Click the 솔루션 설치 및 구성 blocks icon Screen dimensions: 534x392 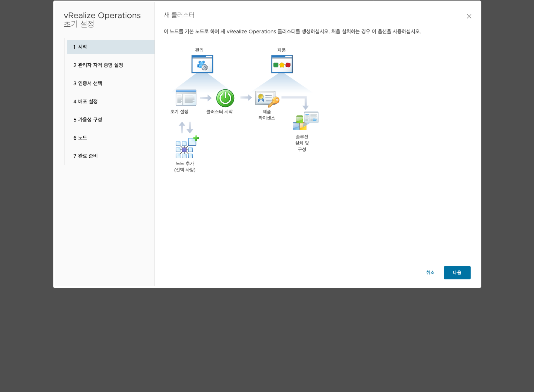click(305, 121)
